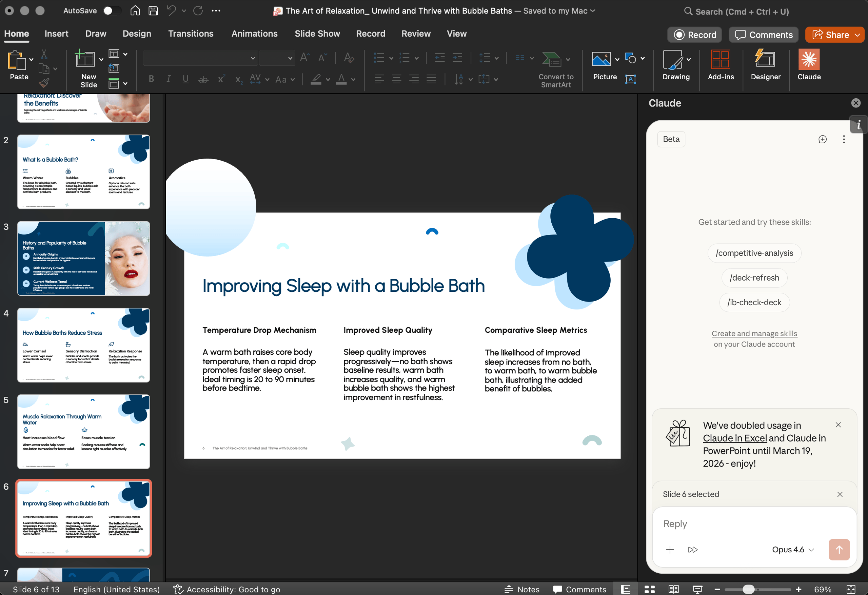This screenshot has height=595, width=868.
Task: Select the slide 3 thumbnail
Action: click(83, 258)
